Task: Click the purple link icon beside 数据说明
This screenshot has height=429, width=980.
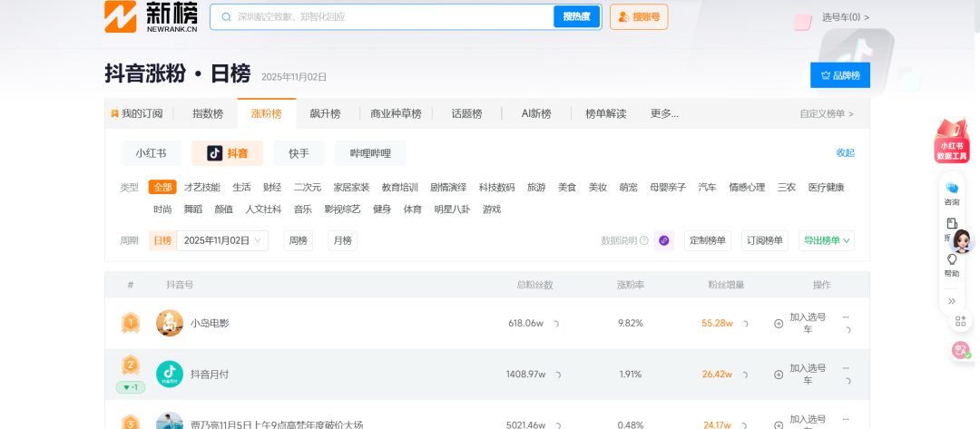Action: pyautogui.click(x=664, y=240)
